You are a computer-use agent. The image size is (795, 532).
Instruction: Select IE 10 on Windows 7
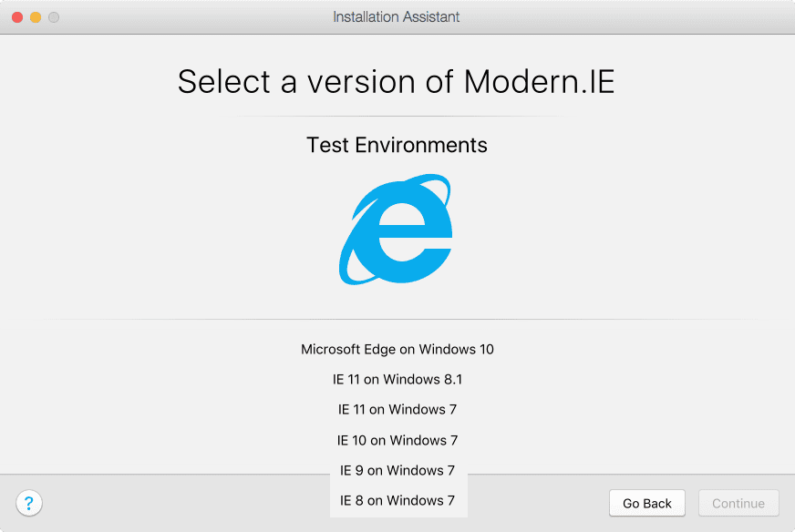point(397,440)
